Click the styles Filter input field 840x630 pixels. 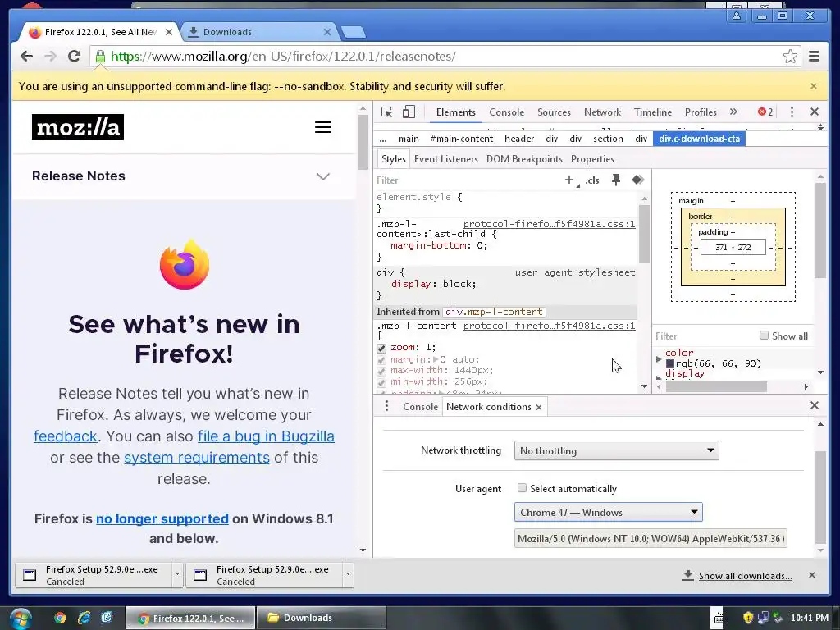[466, 180]
